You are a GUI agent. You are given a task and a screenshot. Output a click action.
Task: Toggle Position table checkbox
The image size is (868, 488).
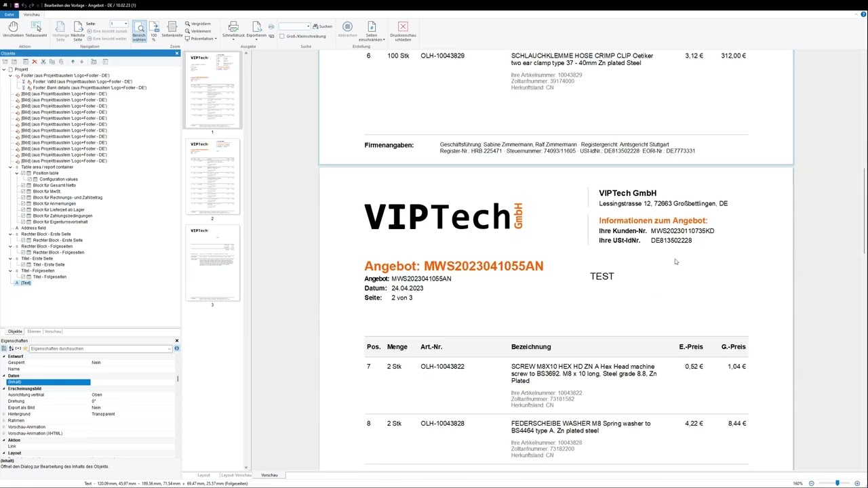point(23,173)
